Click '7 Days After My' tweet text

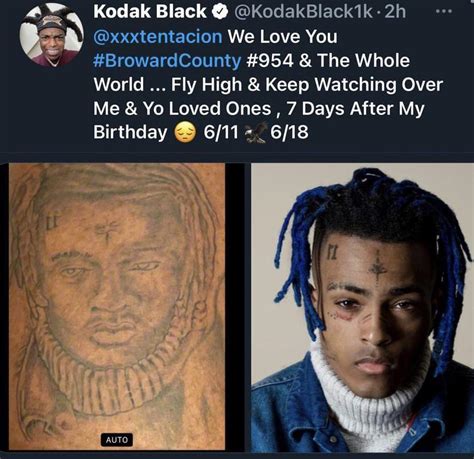tap(355, 109)
